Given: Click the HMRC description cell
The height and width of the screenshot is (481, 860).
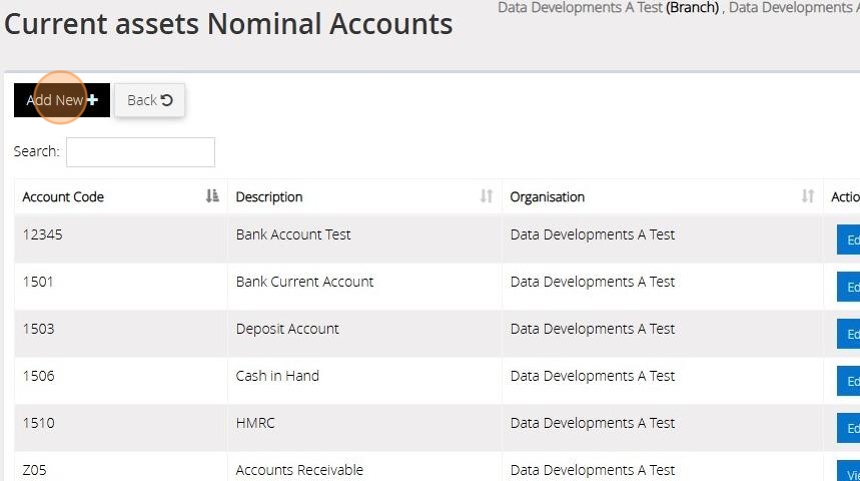Looking at the screenshot, I should (x=255, y=423).
